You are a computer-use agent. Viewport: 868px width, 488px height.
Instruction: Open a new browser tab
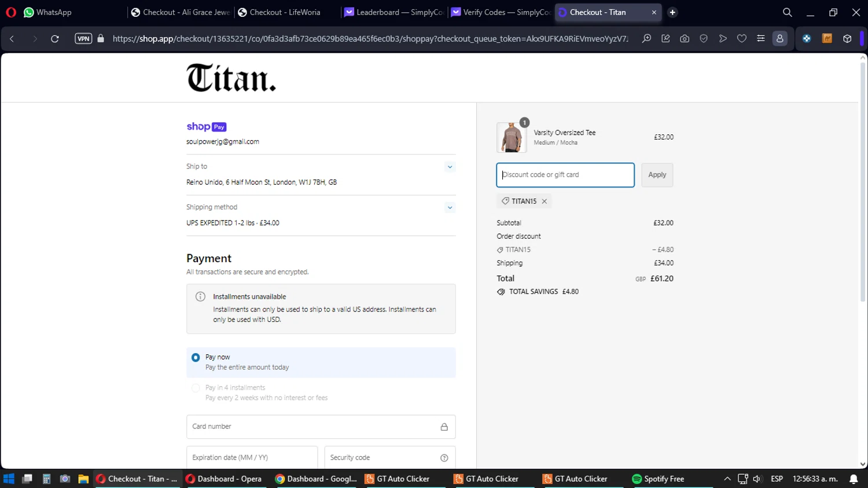click(x=672, y=12)
